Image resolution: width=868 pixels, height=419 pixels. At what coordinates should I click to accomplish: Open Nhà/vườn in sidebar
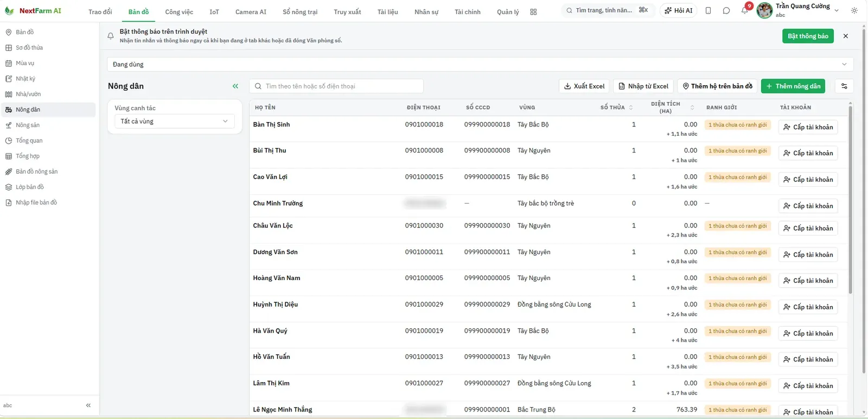point(48,94)
